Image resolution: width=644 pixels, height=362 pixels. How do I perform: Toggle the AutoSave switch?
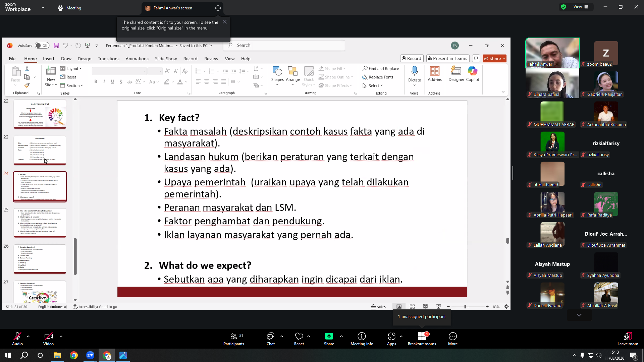point(42,46)
